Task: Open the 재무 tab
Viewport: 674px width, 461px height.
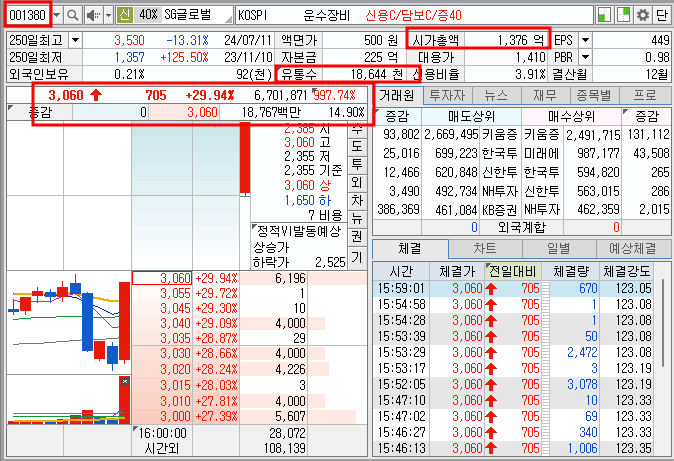Action: point(545,95)
